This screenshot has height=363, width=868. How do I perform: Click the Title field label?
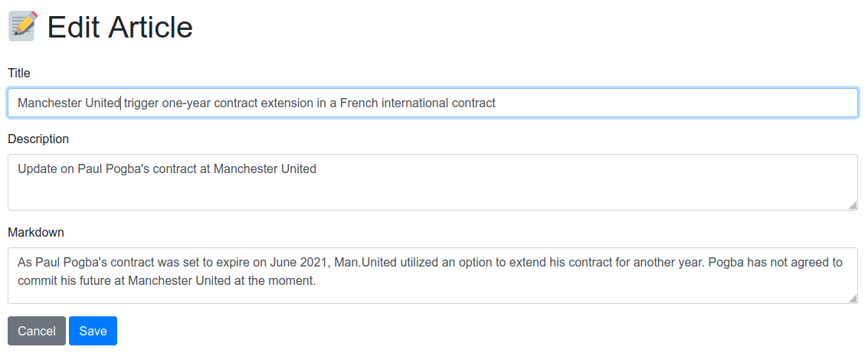[19, 73]
